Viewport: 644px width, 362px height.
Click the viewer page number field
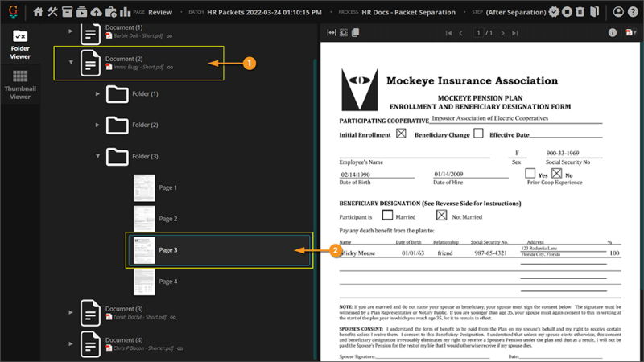(478, 33)
